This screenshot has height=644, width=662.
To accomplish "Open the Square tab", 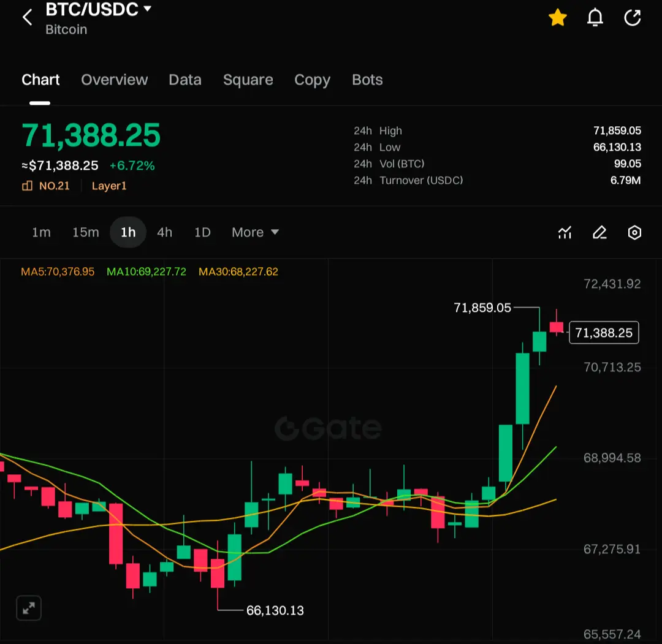I will (x=248, y=80).
